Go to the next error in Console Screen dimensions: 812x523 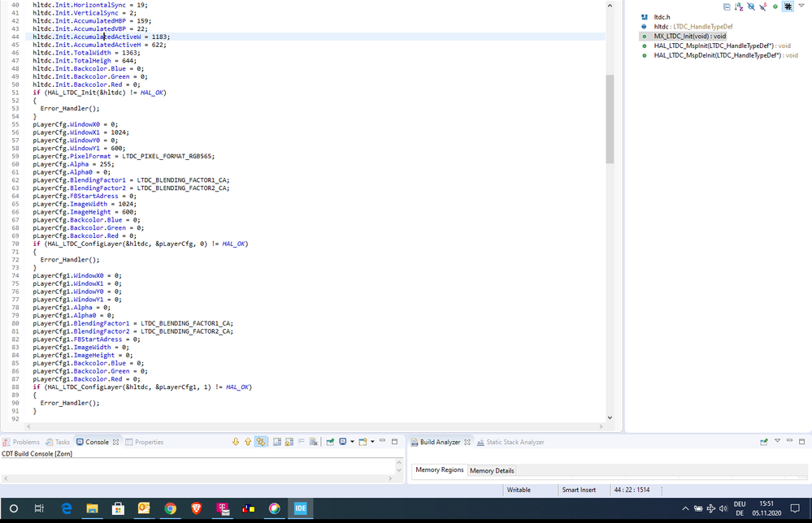coord(236,442)
